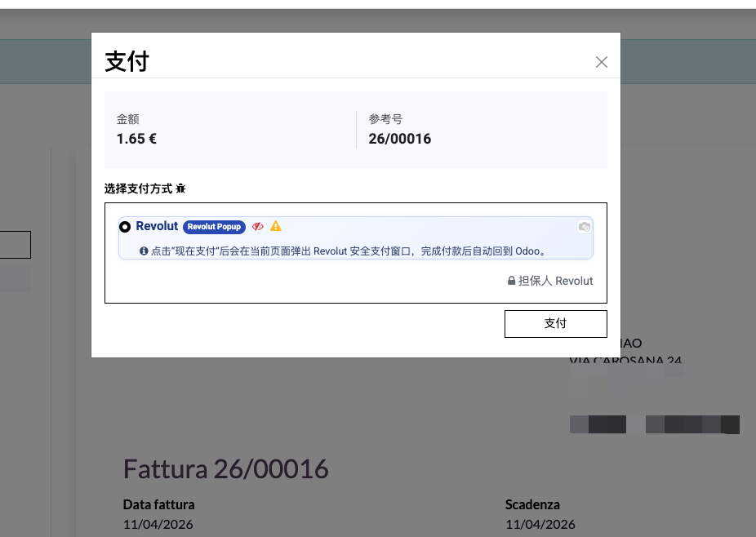This screenshot has width=756, height=537.
Task: Click the info icon in the payment description
Action: tap(144, 251)
